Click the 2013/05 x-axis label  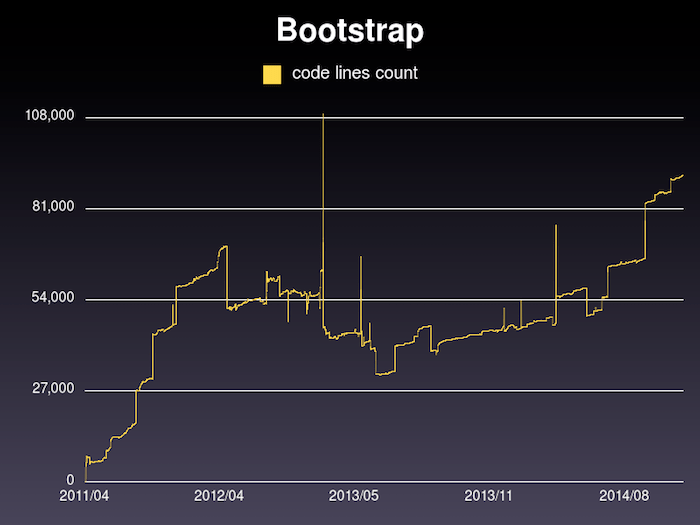(x=354, y=496)
